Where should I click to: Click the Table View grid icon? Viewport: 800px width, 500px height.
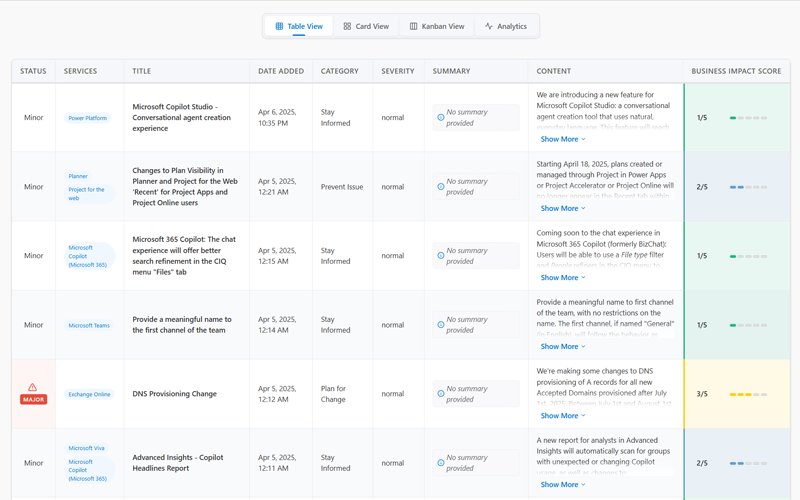pyautogui.click(x=279, y=26)
